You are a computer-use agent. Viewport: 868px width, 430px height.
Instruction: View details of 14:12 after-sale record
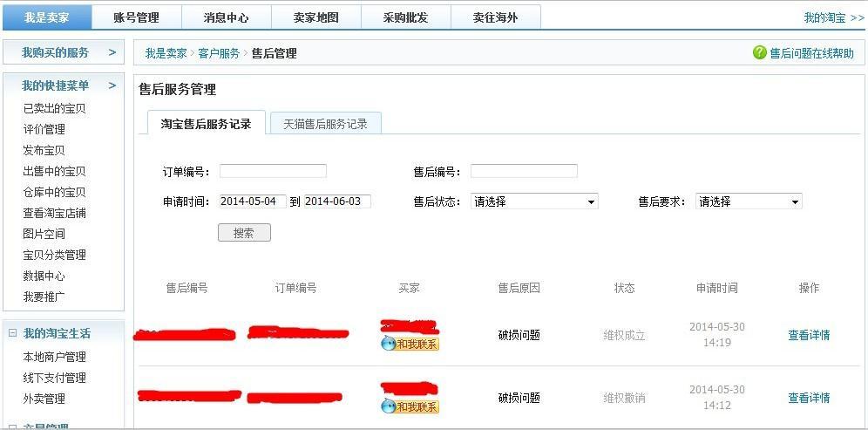(x=809, y=398)
